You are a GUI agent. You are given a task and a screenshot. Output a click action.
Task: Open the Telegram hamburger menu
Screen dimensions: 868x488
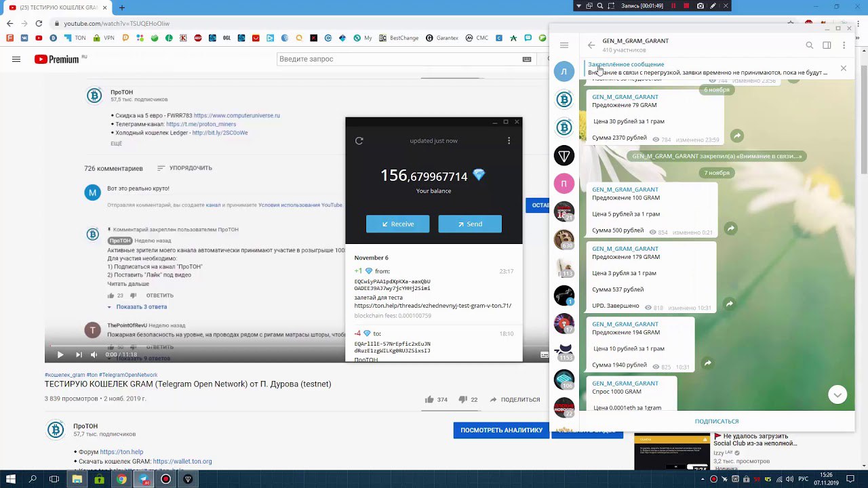click(x=564, y=45)
